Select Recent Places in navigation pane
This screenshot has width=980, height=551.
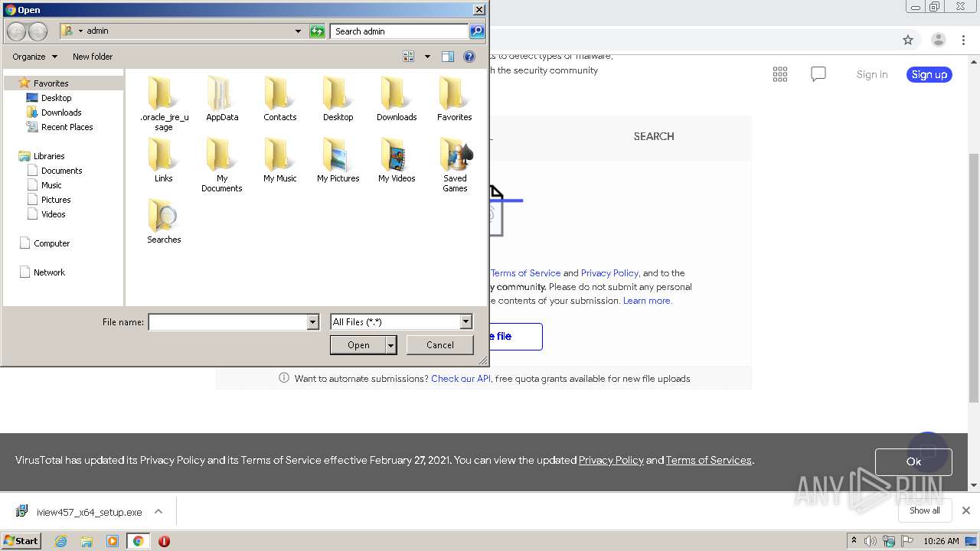(x=67, y=127)
